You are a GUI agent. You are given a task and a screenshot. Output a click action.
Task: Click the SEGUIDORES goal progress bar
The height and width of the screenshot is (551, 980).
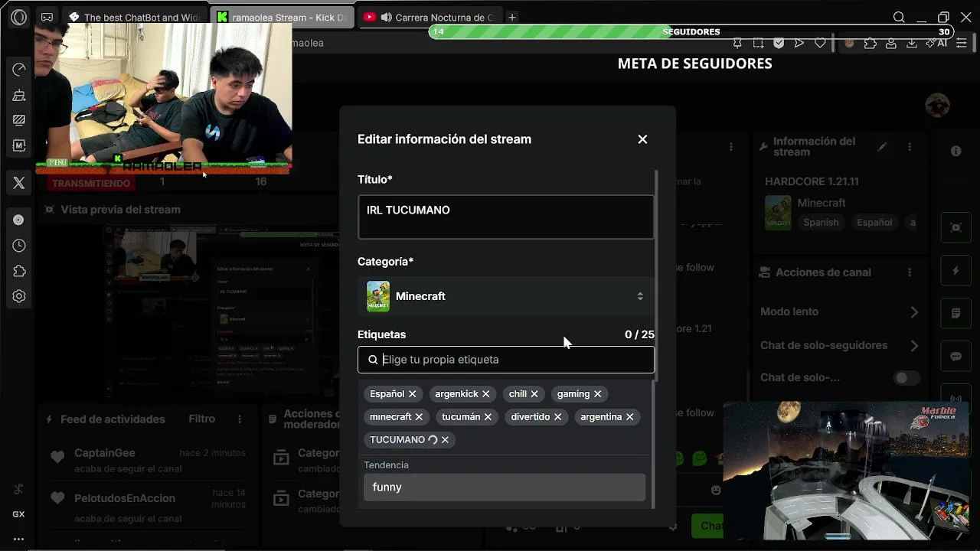click(x=691, y=32)
